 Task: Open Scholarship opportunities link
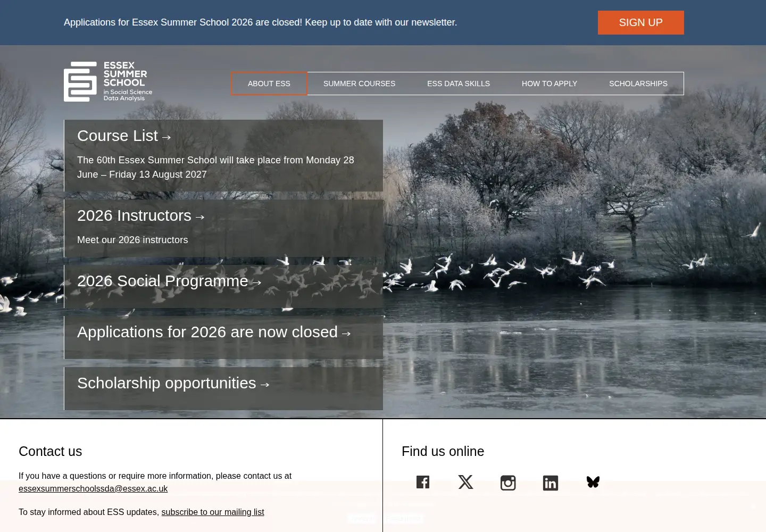coord(173,383)
